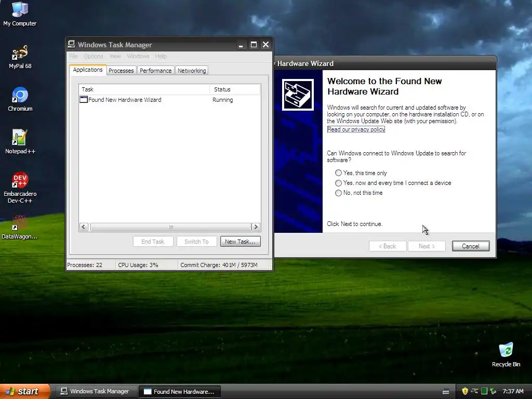Switch to Found New Hardware taskbar button
532x399 pixels.
pyautogui.click(x=180, y=392)
